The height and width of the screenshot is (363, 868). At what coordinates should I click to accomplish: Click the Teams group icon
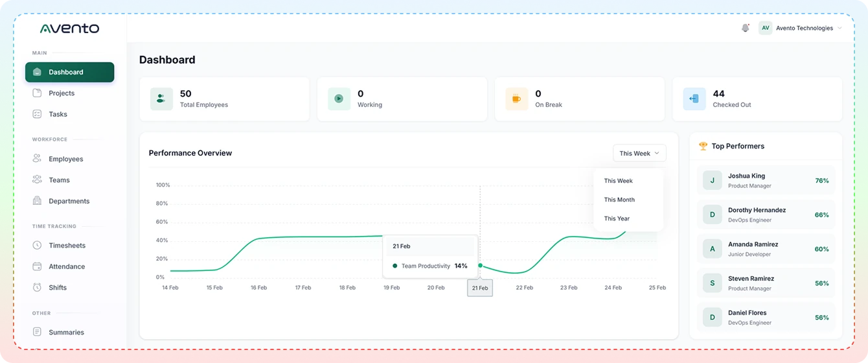click(x=37, y=180)
